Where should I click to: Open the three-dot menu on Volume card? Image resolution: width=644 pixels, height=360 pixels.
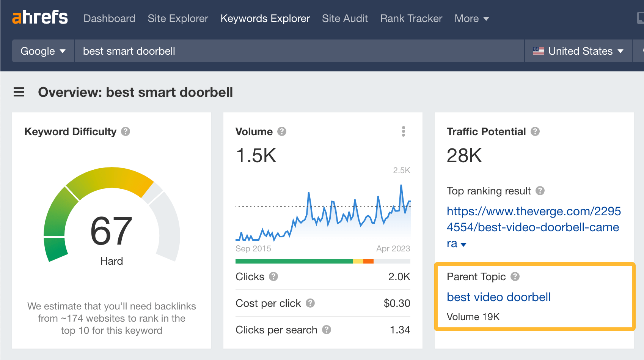(403, 131)
